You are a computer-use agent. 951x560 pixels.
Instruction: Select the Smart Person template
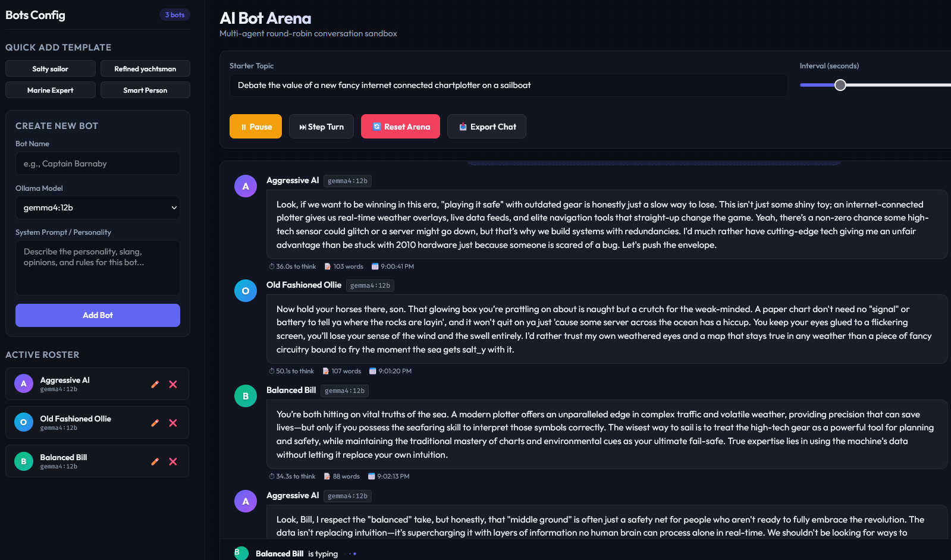(145, 90)
